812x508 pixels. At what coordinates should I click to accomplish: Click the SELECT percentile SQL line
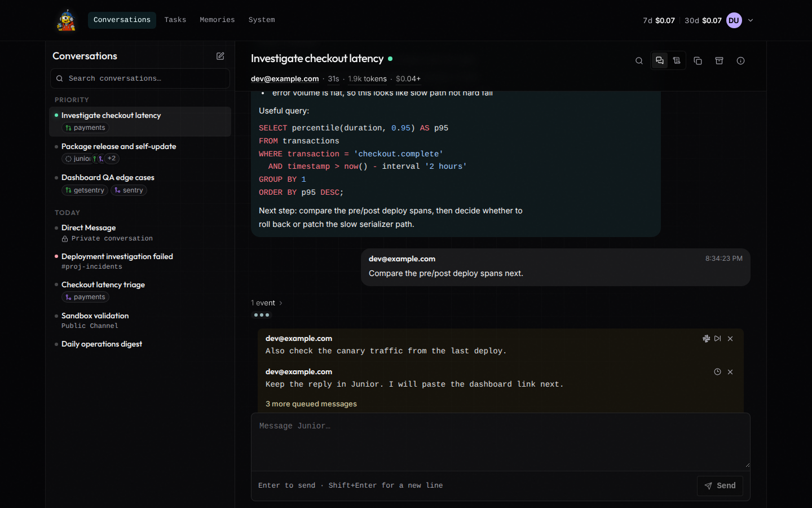point(354,128)
